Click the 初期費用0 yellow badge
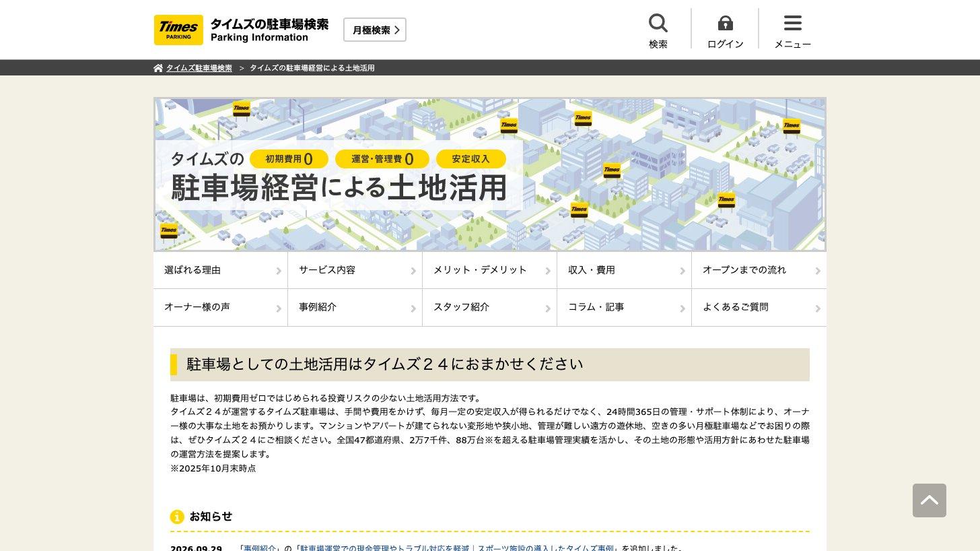This screenshot has height=551, width=980. (x=289, y=159)
